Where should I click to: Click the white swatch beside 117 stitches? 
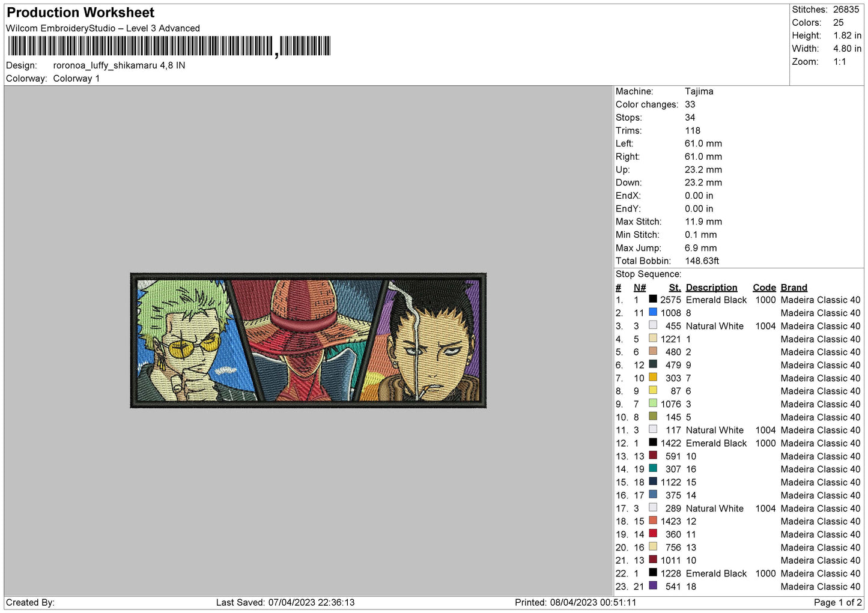(x=653, y=429)
